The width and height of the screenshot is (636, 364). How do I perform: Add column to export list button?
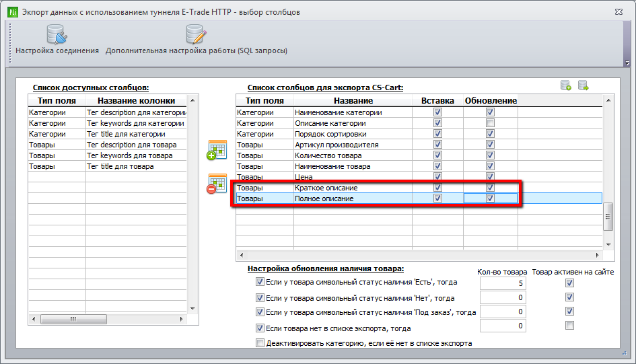(217, 150)
